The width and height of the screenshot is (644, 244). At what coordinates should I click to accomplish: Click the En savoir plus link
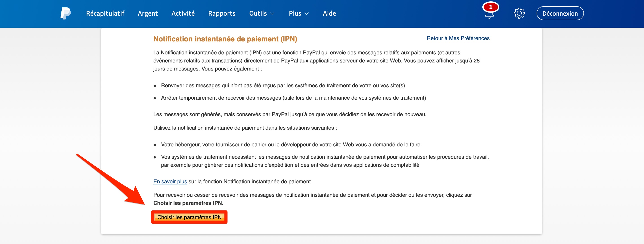pyautogui.click(x=170, y=181)
